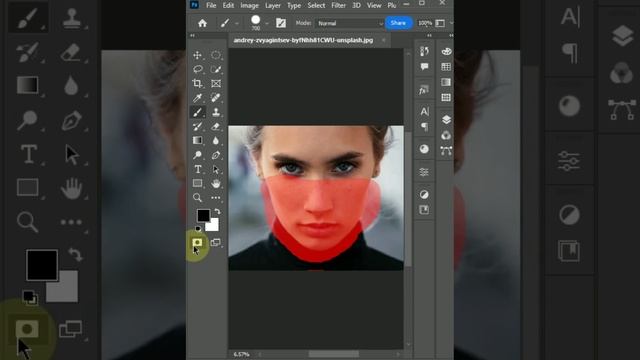640x360 pixels.
Task: Select the Gradient tool
Action: [x=198, y=140]
